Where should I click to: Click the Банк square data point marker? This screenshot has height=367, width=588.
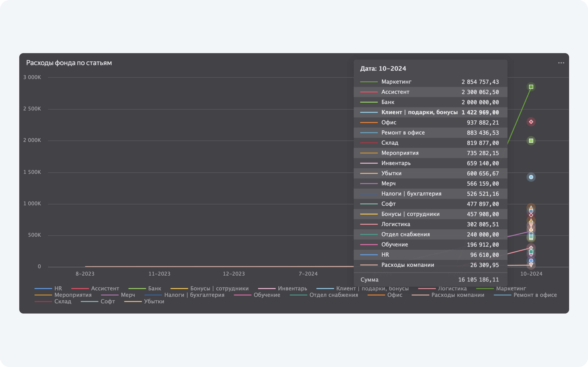(531, 141)
